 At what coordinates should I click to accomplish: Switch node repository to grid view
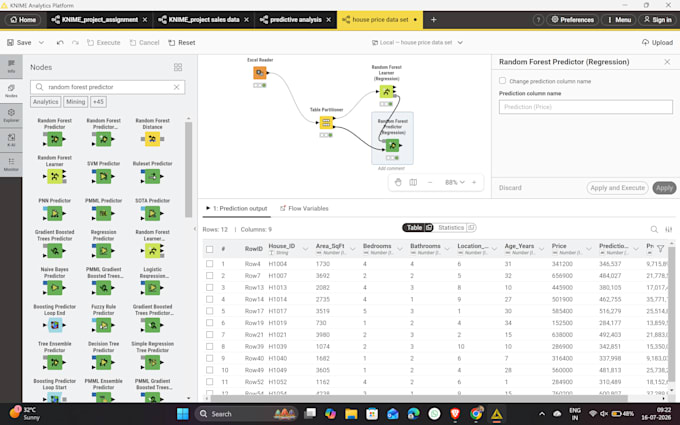(x=178, y=67)
